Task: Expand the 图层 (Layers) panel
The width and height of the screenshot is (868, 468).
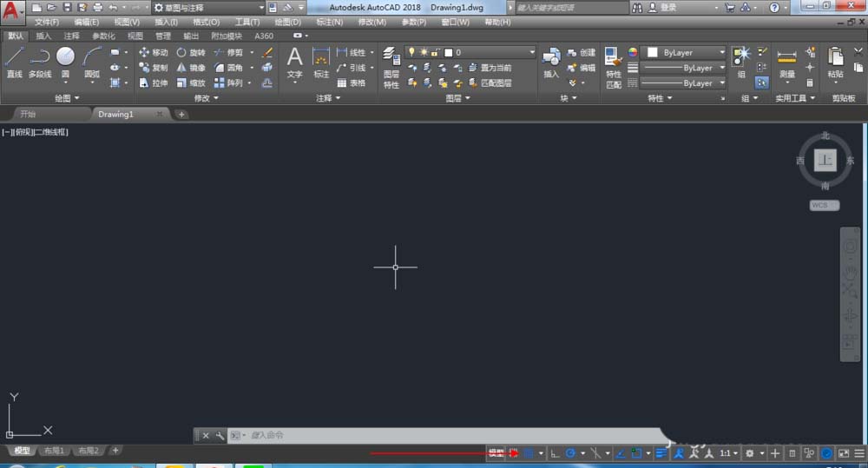Action: (457, 98)
